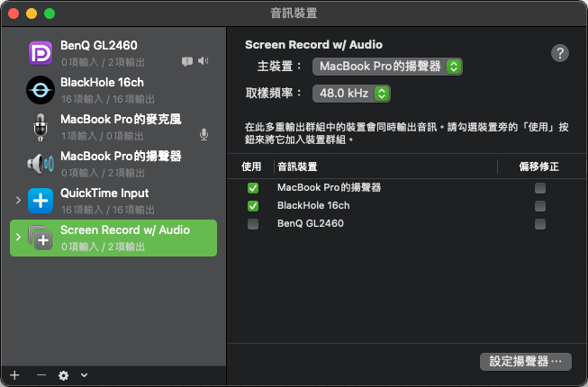The height and width of the screenshot is (387, 588).
Task: Expand the QuickTime Input device row
Action: coord(18,201)
